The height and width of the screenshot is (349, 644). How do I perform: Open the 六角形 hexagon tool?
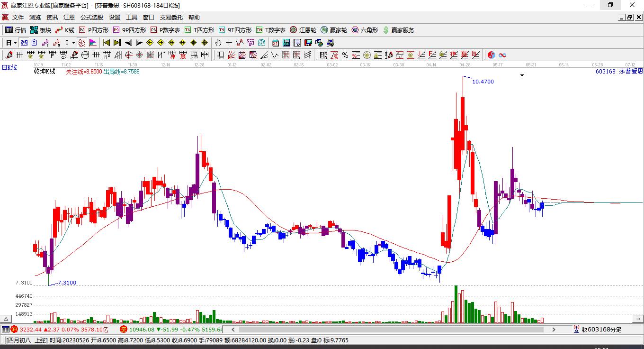coord(365,30)
